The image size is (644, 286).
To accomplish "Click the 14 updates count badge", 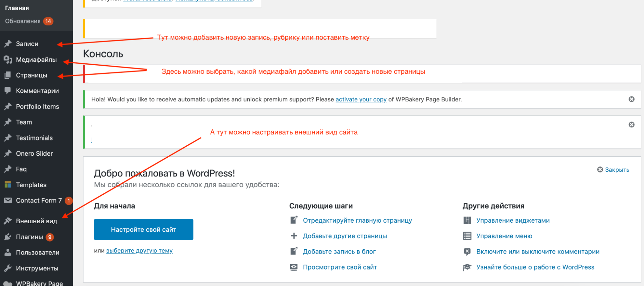I will click(x=48, y=21).
